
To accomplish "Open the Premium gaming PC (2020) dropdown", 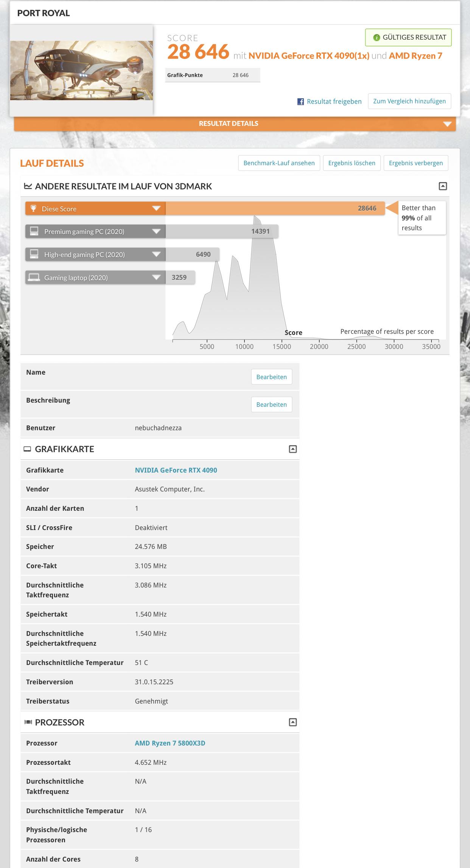I will click(156, 231).
